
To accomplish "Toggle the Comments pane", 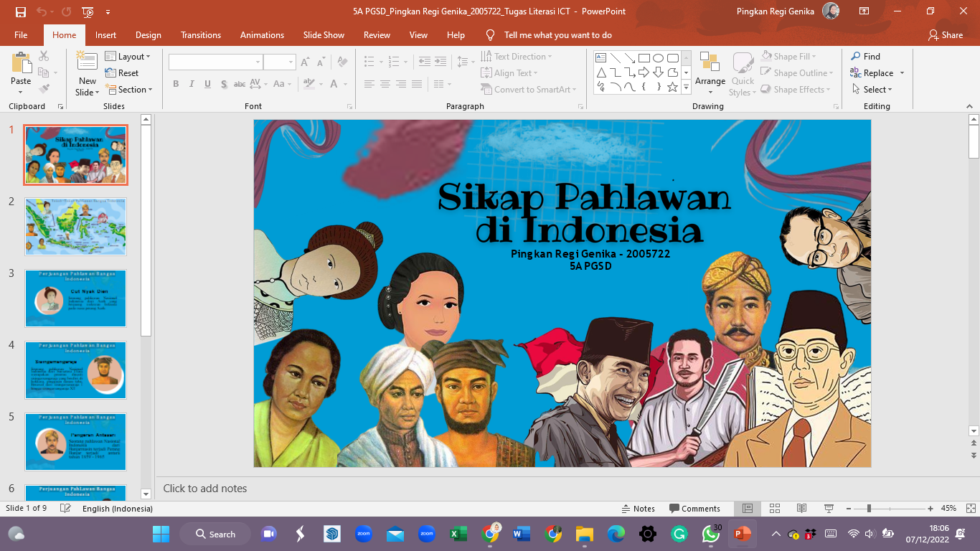I will coord(694,508).
